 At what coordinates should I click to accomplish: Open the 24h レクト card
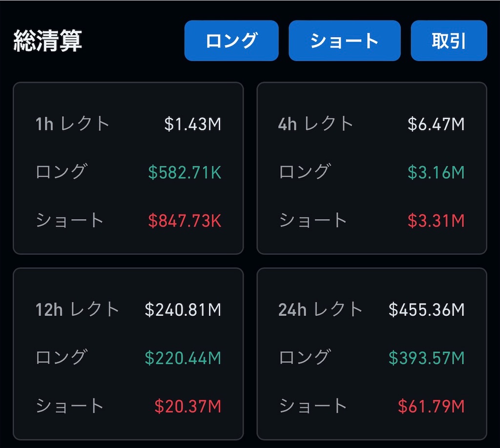click(x=372, y=354)
